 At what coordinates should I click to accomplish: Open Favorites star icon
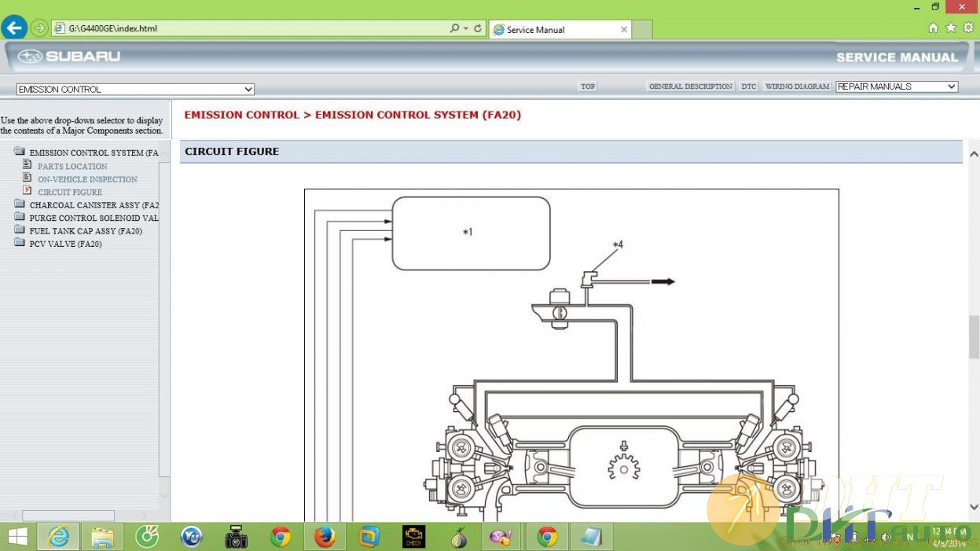(x=951, y=28)
